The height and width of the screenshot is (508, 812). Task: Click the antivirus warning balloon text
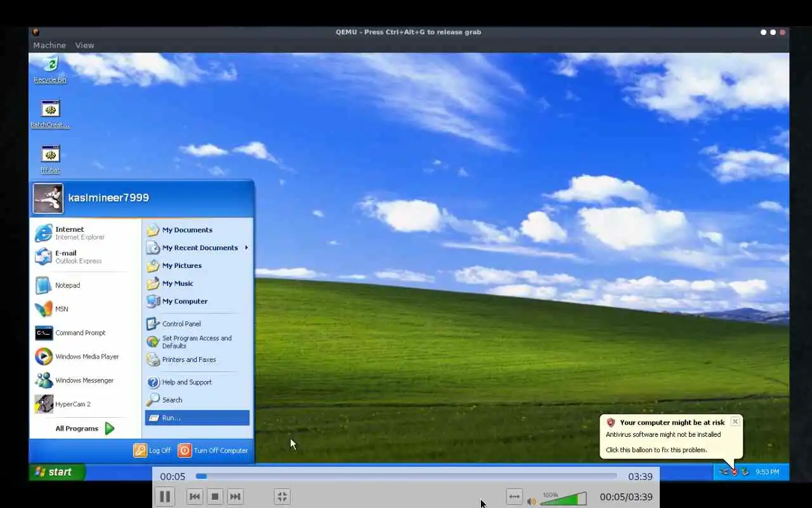pos(663,435)
